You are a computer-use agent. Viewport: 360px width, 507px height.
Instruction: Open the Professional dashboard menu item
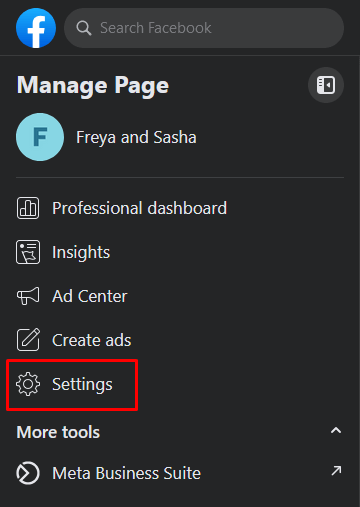pos(140,208)
